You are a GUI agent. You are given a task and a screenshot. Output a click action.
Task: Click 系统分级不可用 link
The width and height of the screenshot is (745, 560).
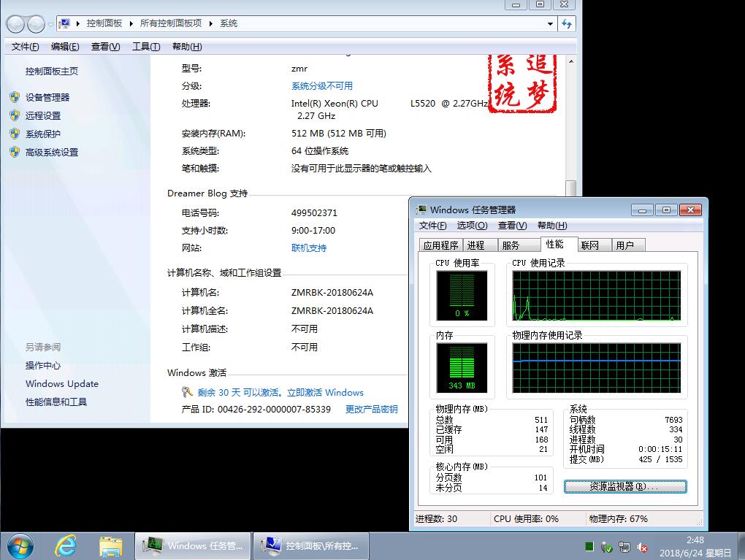point(322,86)
